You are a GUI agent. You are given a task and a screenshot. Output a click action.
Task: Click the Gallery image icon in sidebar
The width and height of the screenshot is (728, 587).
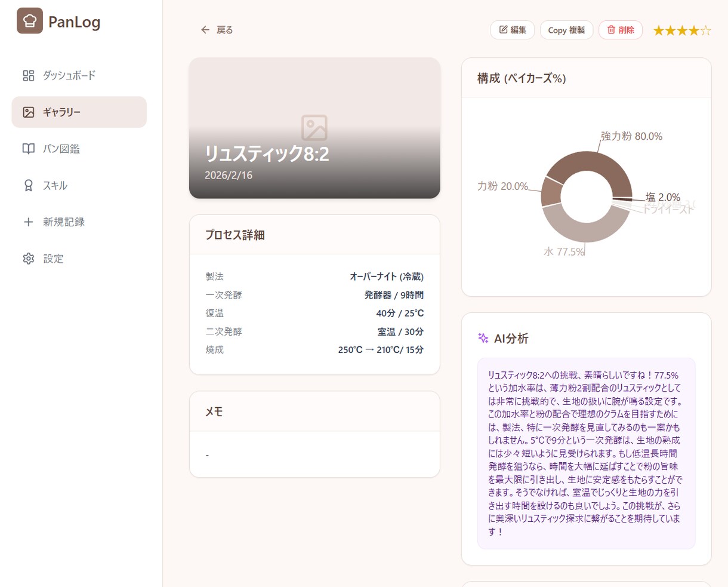[29, 112]
